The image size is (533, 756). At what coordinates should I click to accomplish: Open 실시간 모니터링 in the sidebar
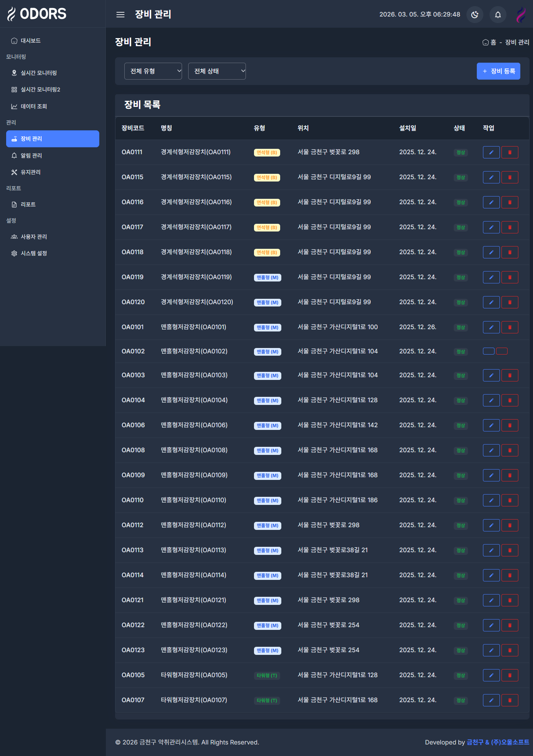point(38,73)
